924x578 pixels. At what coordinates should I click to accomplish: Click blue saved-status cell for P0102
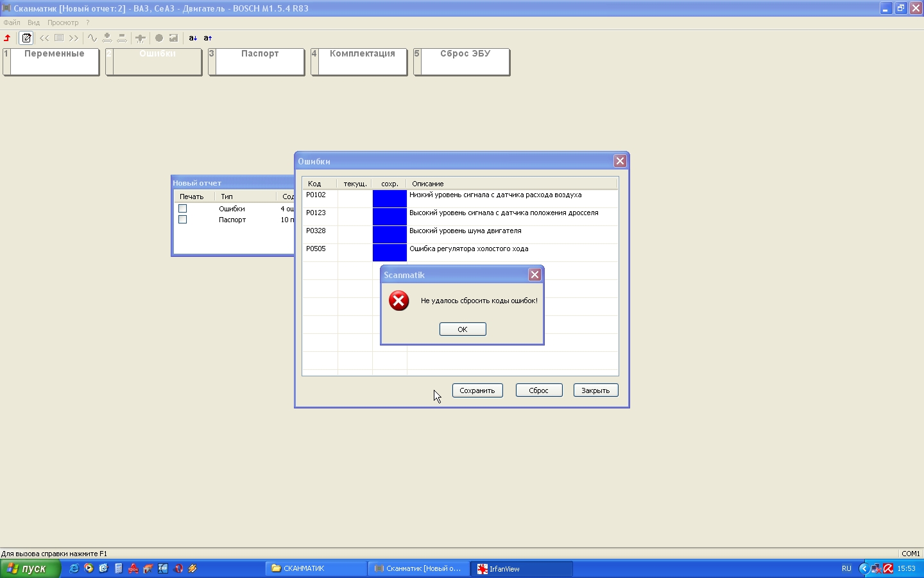[389, 198]
